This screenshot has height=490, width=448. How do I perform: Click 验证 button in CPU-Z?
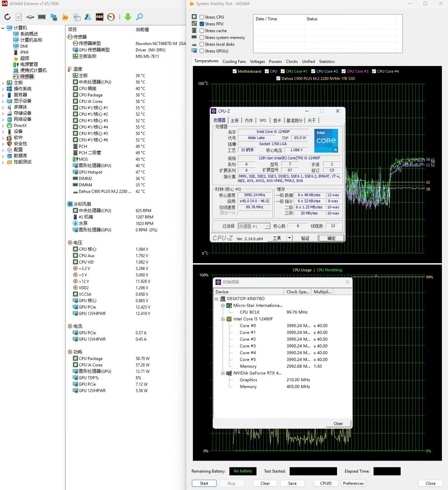point(305,238)
